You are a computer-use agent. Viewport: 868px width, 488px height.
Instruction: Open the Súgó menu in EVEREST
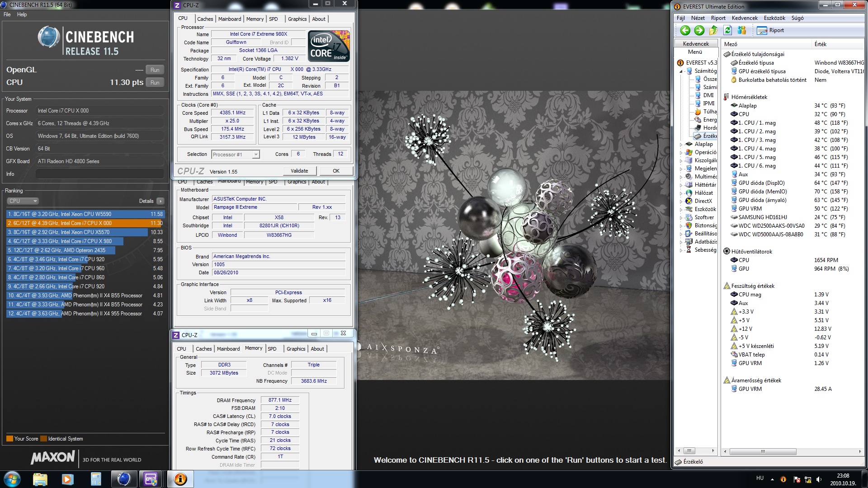[797, 18]
